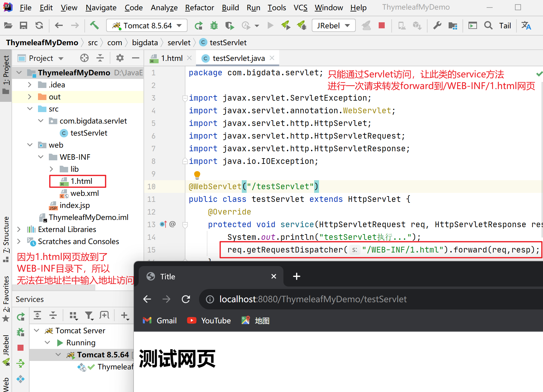Open the Gmail bookmark in the browser

tap(160, 320)
